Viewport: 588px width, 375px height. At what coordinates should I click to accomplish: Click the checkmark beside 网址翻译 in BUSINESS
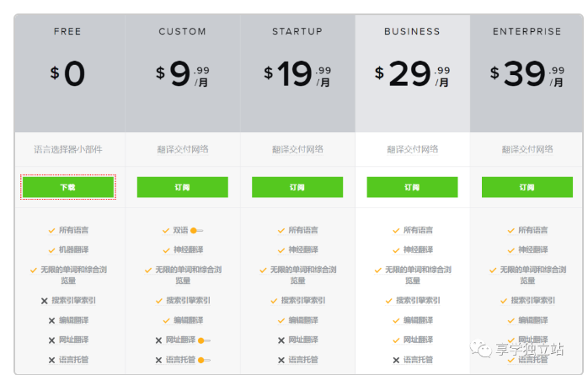tap(396, 340)
